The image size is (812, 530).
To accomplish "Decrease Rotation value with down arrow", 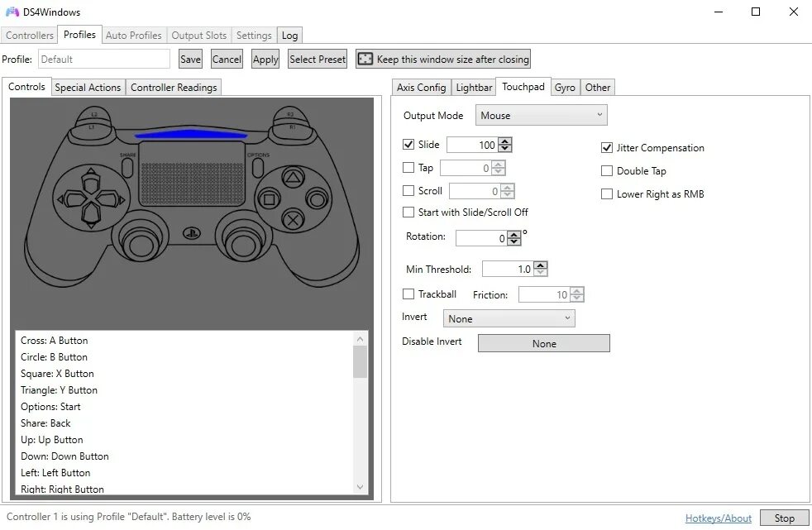I will (513, 241).
